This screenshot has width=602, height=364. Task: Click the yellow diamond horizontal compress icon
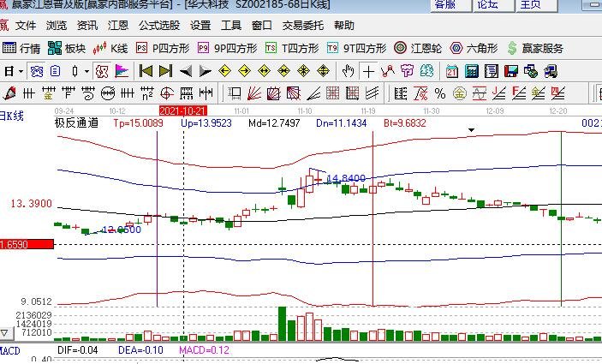click(283, 71)
